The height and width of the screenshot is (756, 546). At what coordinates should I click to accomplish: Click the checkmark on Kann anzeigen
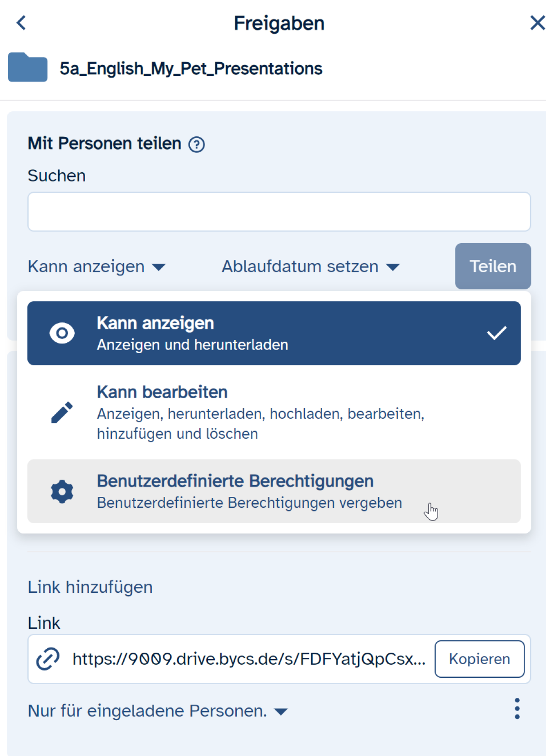(x=496, y=333)
